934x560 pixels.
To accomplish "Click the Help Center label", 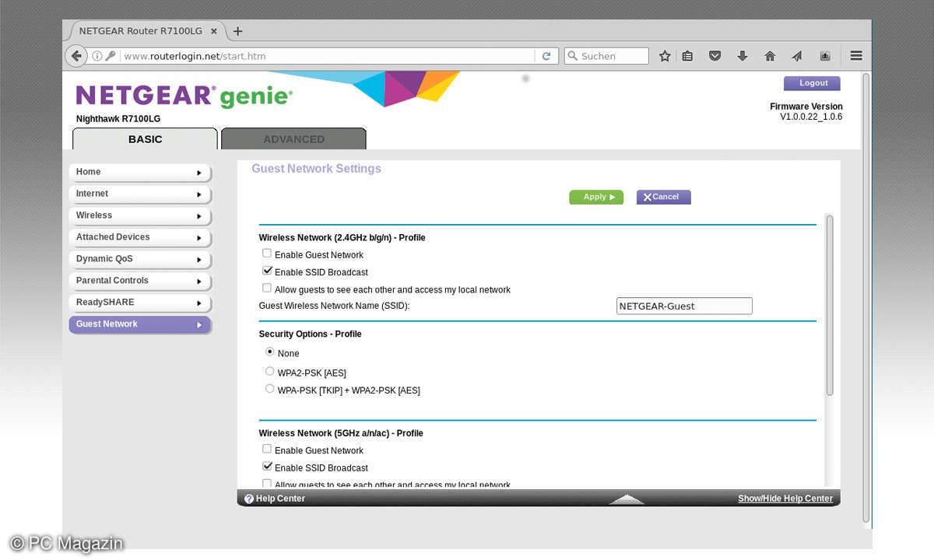I will point(280,499).
